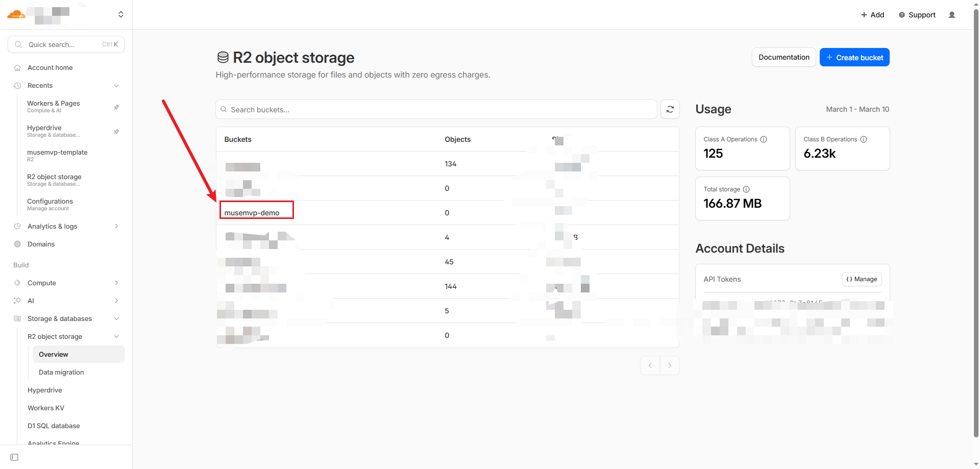Screen dimensions: 980x469
Task: Go to next page of buckets
Action: 670,365
